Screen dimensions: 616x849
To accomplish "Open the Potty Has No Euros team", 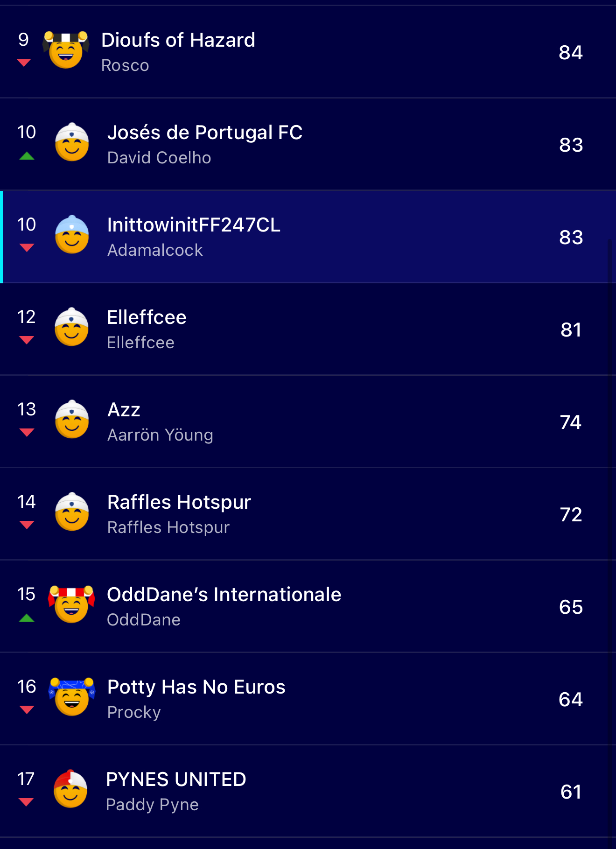I will pyautogui.click(x=196, y=687).
